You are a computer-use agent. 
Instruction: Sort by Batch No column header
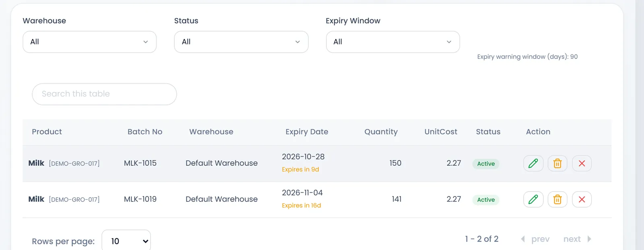click(x=145, y=132)
